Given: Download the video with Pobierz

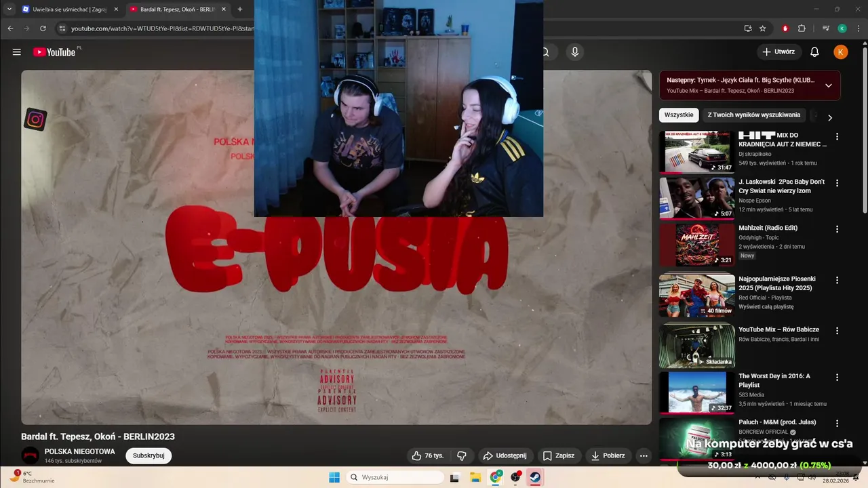Looking at the screenshot, I should click(608, 455).
